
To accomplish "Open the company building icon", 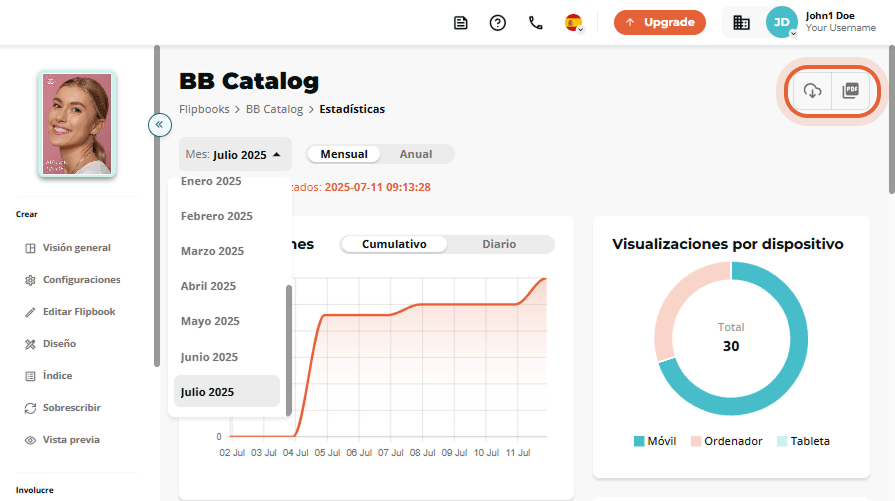I will point(741,22).
